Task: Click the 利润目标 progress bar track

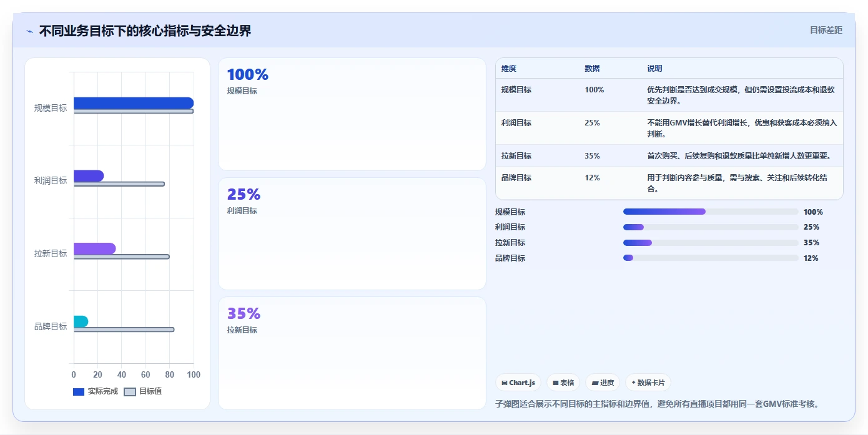Action: pyautogui.click(x=711, y=227)
